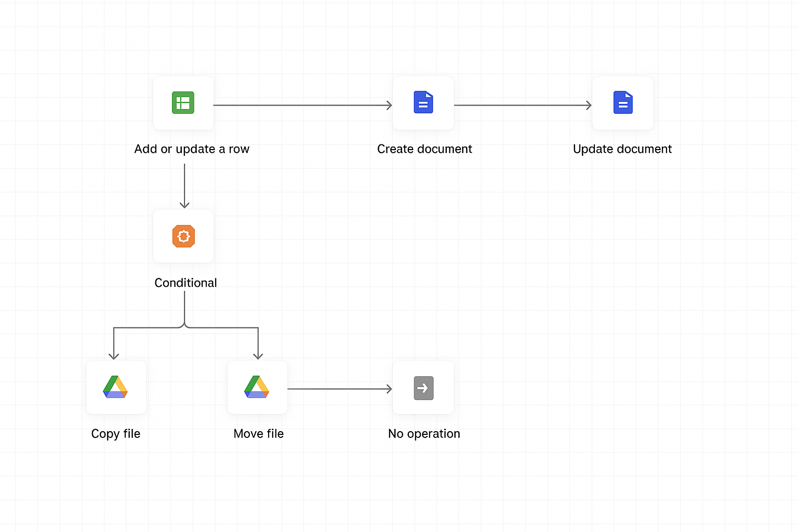Select the Google Drive Move file node
798x532 pixels.
(x=258, y=388)
